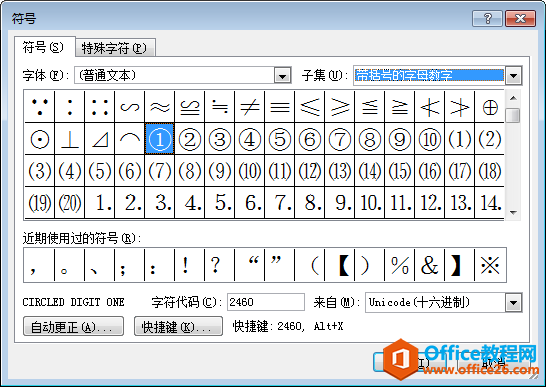Select the approximately equal (≈) symbol
This screenshot has height=387, width=546.
click(159, 107)
